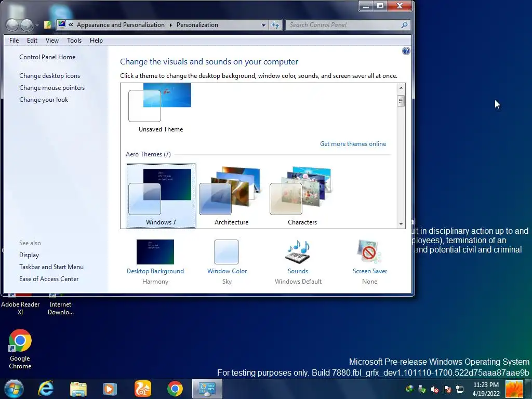Open Ease of Access Center

(x=49, y=278)
